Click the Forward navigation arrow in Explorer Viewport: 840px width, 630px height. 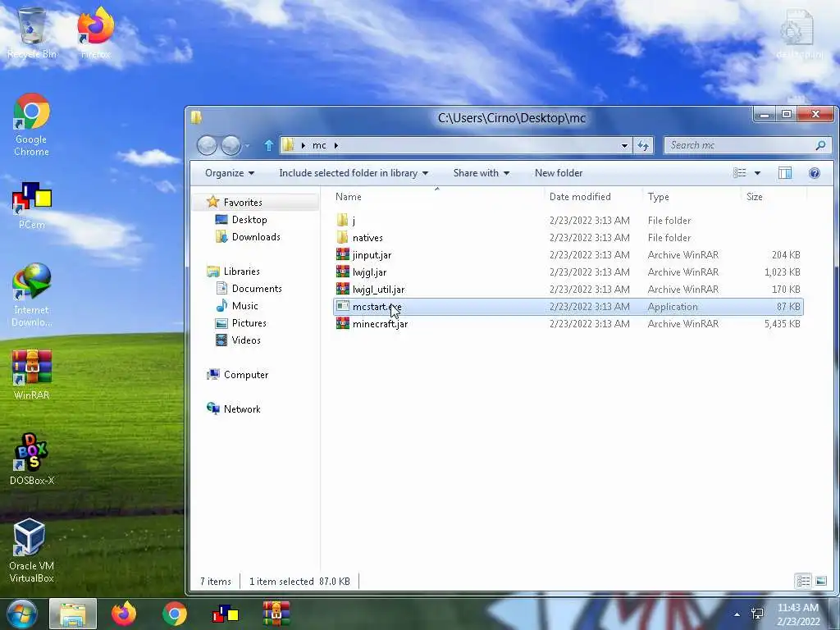point(231,145)
